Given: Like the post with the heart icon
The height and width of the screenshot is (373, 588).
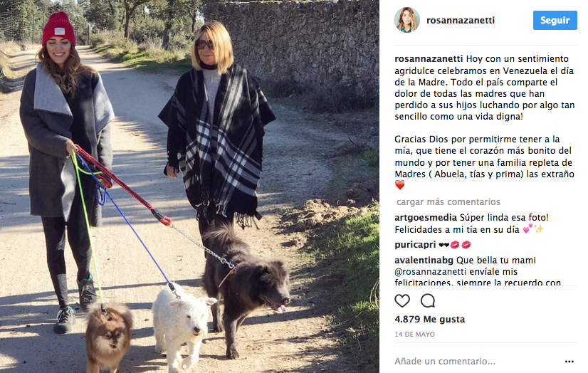Looking at the screenshot, I should (x=402, y=300).
